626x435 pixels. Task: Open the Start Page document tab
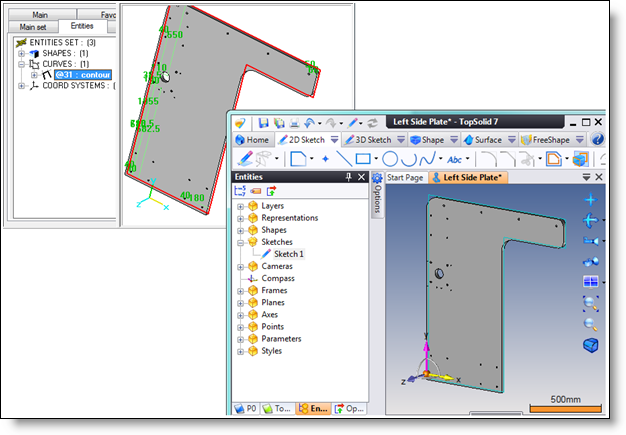point(404,177)
